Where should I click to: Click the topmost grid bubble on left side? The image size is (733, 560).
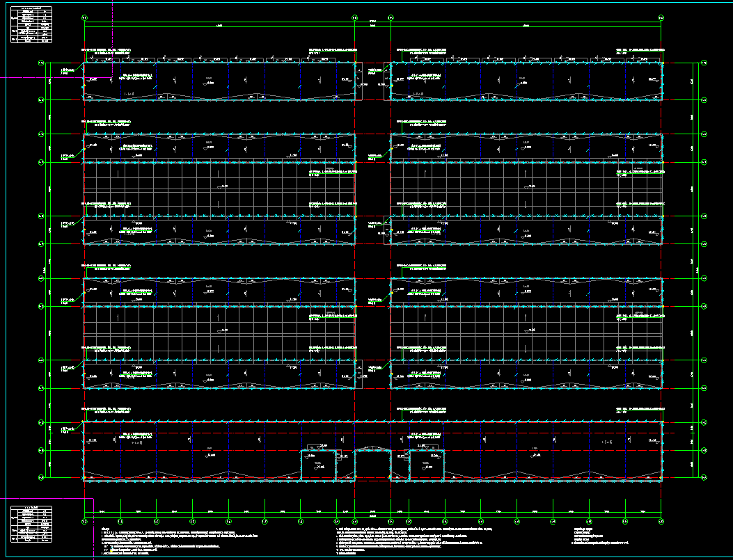[x=41, y=63]
